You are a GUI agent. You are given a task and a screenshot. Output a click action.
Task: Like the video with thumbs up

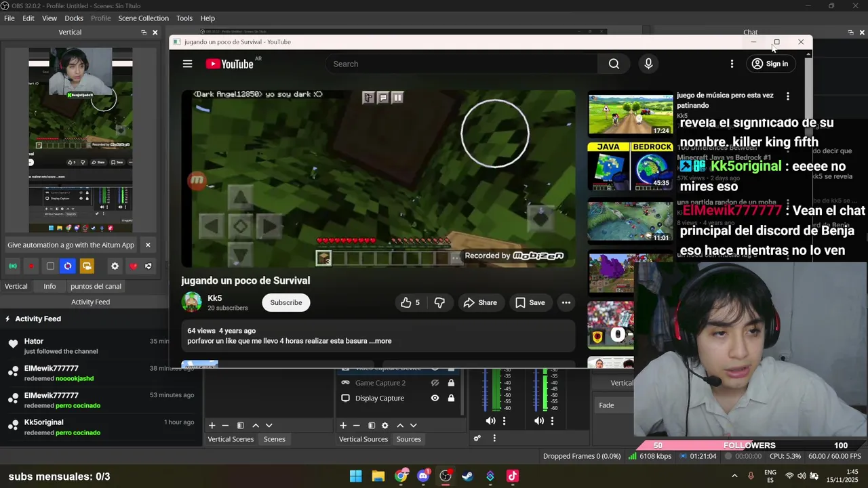(410, 303)
